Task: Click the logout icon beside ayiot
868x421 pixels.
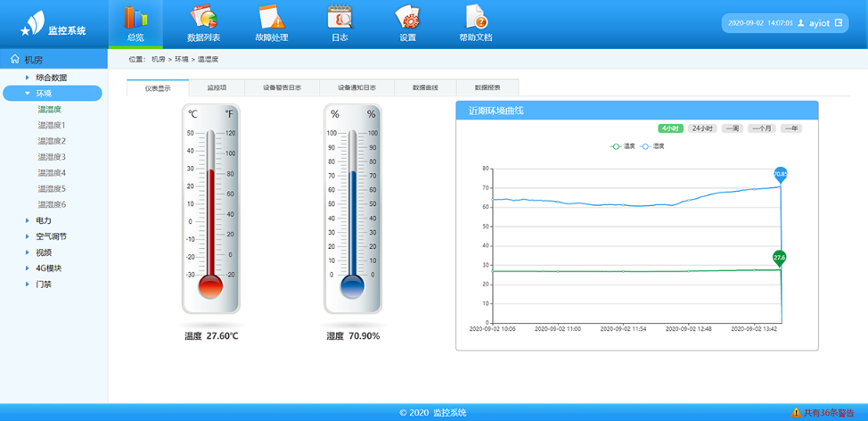Action: pyautogui.click(x=839, y=22)
